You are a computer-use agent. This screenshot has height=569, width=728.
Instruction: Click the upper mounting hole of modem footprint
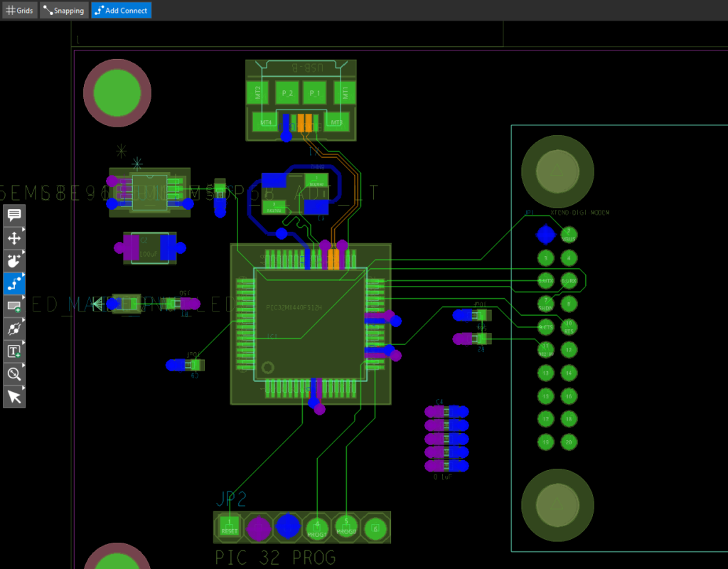(557, 171)
